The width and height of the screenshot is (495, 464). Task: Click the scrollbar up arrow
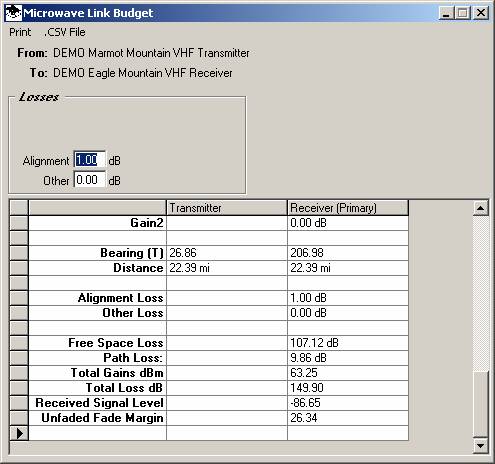click(481, 208)
